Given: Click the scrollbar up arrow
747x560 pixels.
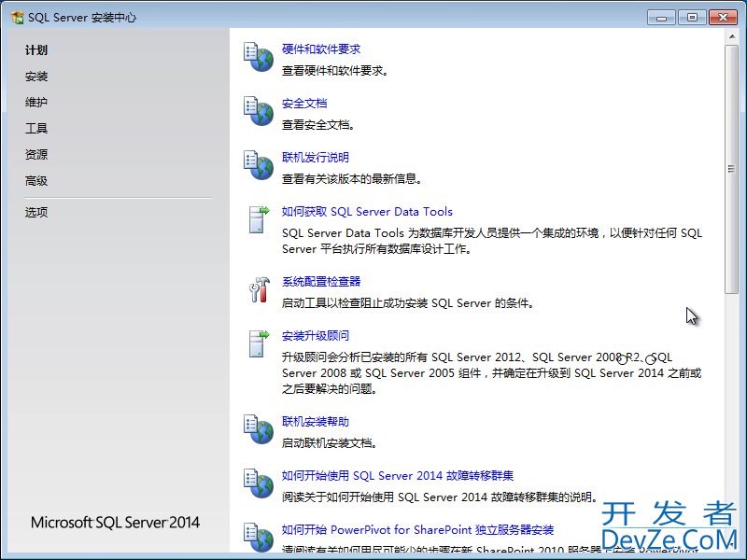Looking at the screenshot, I should click(731, 36).
